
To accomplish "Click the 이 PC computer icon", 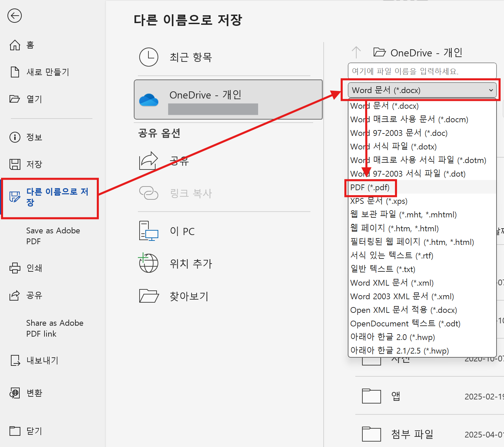I will pyautogui.click(x=149, y=231).
